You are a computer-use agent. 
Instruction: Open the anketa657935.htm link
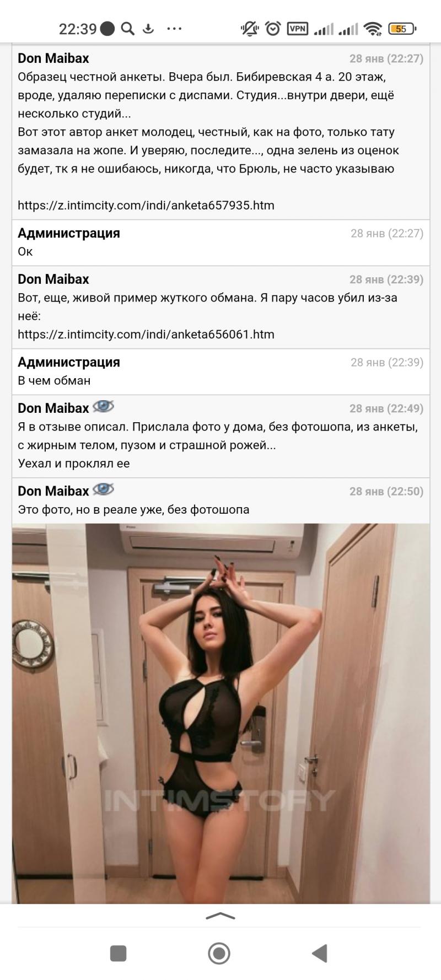click(x=146, y=205)
